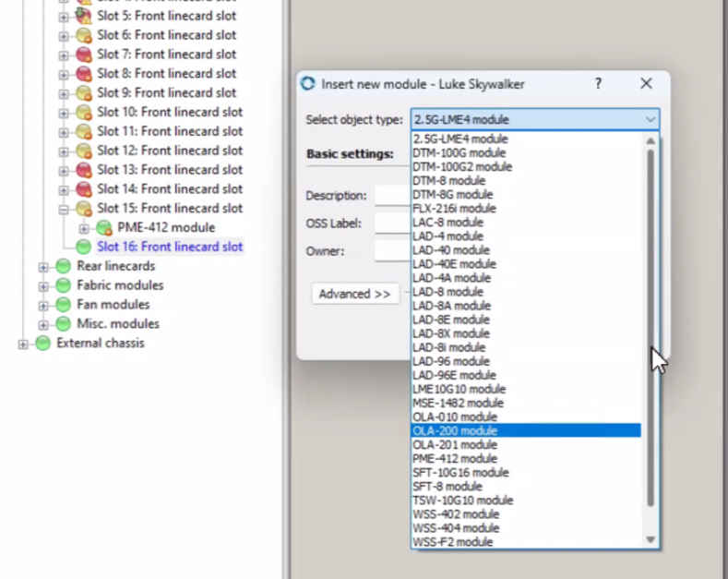Image resolution: width=728 pixels, height=579 pixels.
Task: Expand the Fan modules node
Action: 42,306
